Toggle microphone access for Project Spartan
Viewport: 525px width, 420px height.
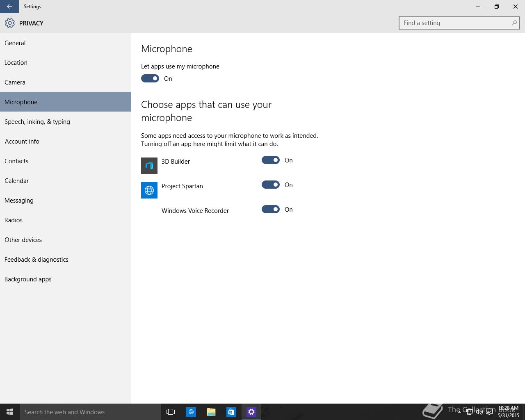(271, 185)
